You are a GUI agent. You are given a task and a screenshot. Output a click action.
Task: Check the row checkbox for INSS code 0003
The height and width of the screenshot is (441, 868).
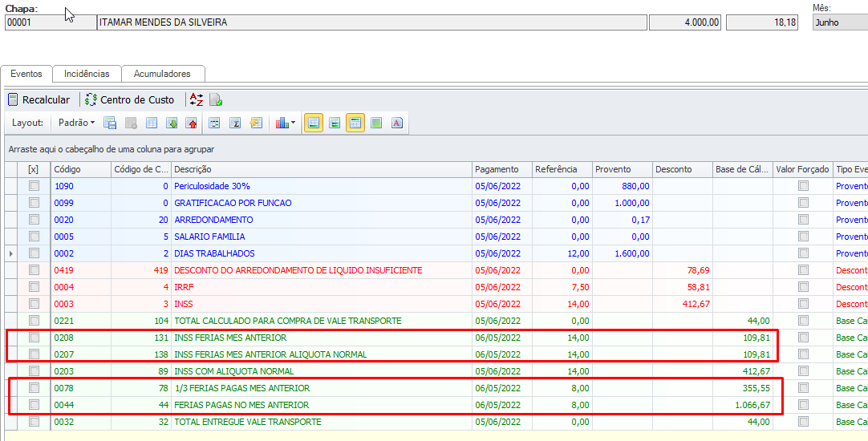34,304
